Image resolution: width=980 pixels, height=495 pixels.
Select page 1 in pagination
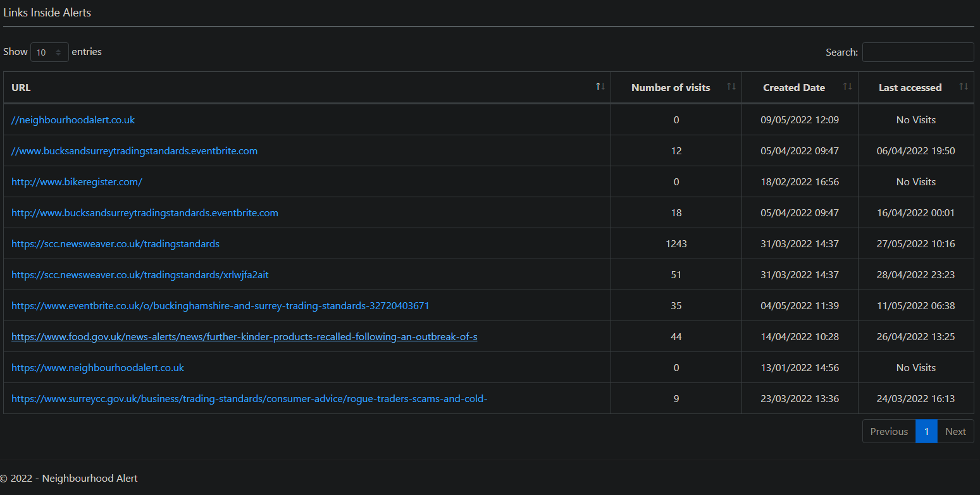[x=926, y=432]
